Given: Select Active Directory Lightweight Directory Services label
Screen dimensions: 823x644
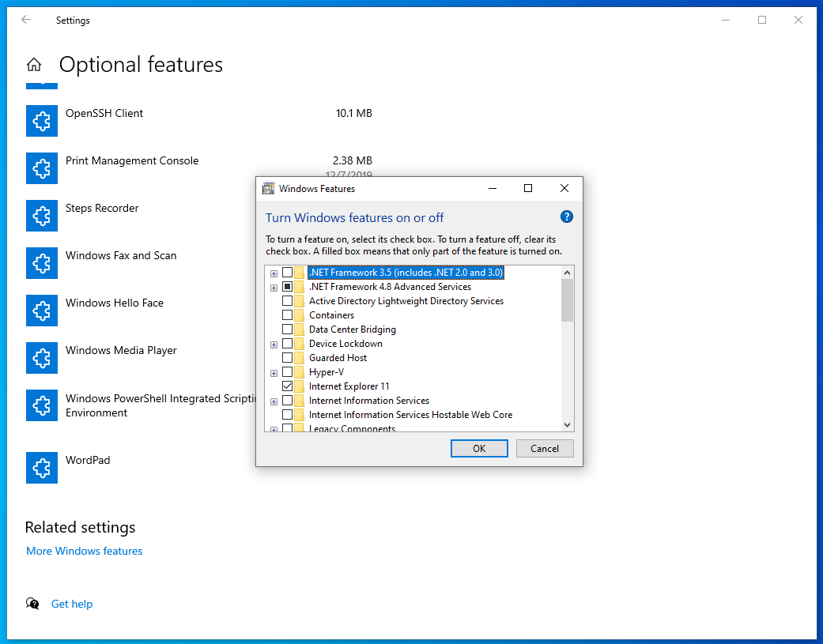Looking at the screenshot, I should click(x=406, y=300).
